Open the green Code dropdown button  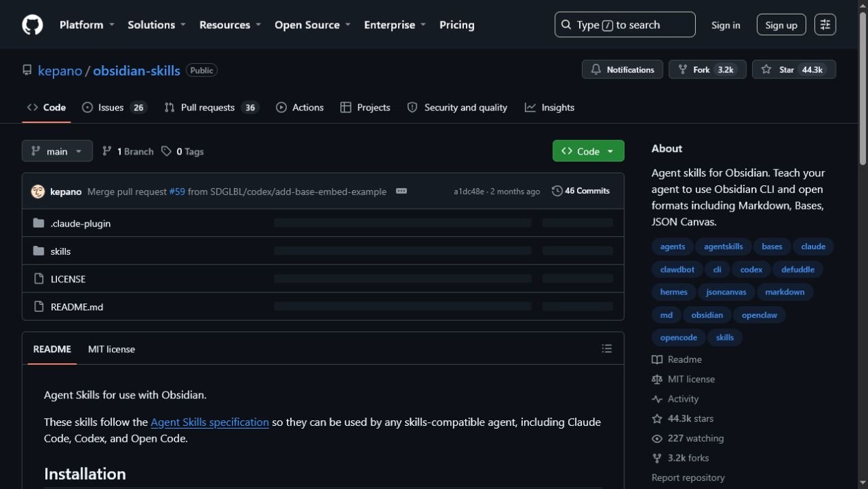point(588,151)
